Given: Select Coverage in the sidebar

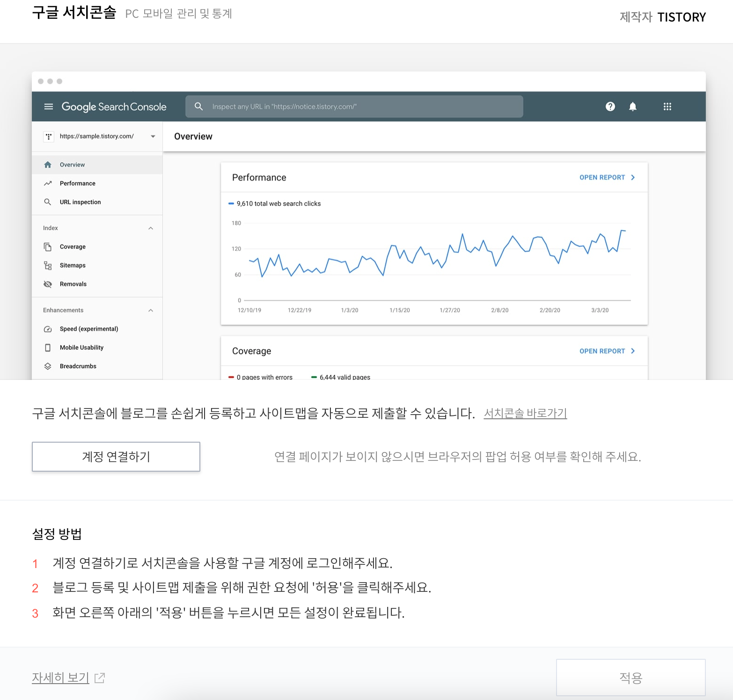Looking at the screenshot, I should (97, 247).
